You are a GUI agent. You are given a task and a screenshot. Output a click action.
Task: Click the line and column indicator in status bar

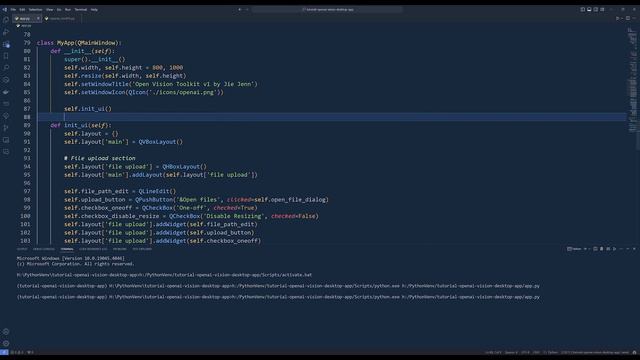point(493,352)
